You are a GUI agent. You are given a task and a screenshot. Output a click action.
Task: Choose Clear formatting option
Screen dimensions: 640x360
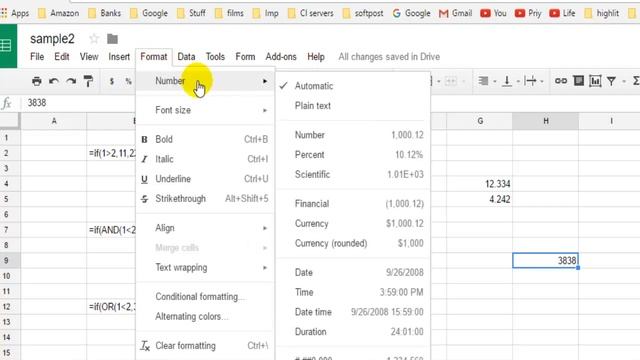(x=205, y=346)
